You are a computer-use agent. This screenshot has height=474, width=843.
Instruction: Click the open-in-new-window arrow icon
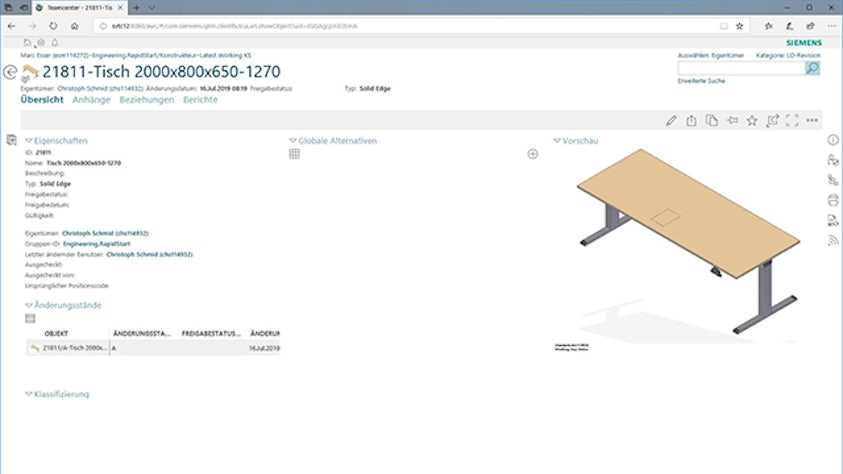772,120
